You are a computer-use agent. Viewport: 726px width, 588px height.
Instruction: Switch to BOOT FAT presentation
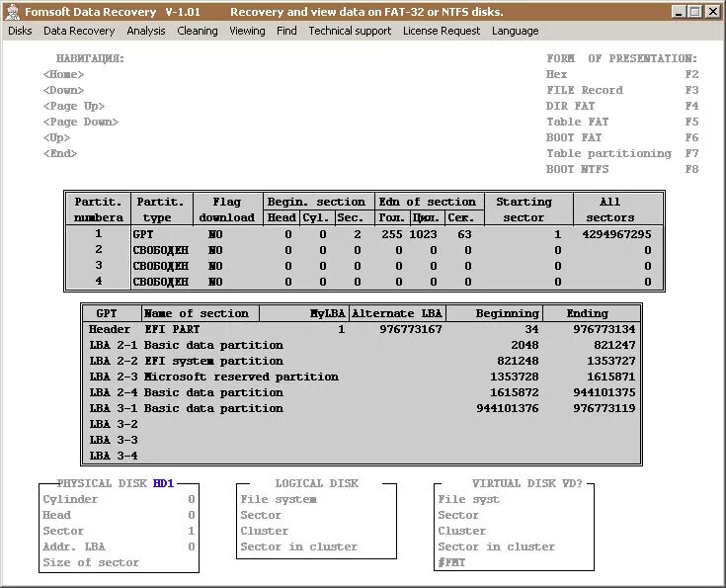click(622, 137)
